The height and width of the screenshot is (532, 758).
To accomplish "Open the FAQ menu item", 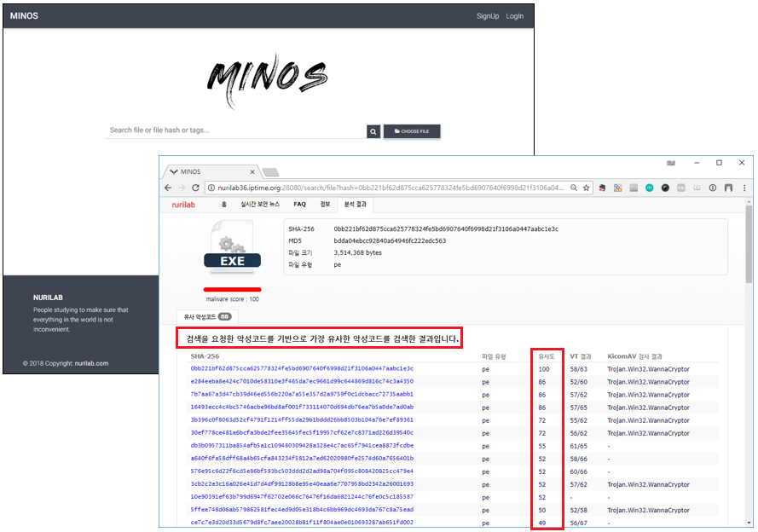I will (300, 205).
